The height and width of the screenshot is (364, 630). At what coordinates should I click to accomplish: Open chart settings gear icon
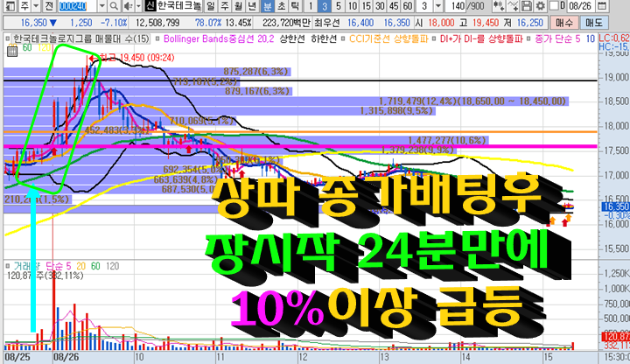(x=540, y=6)
